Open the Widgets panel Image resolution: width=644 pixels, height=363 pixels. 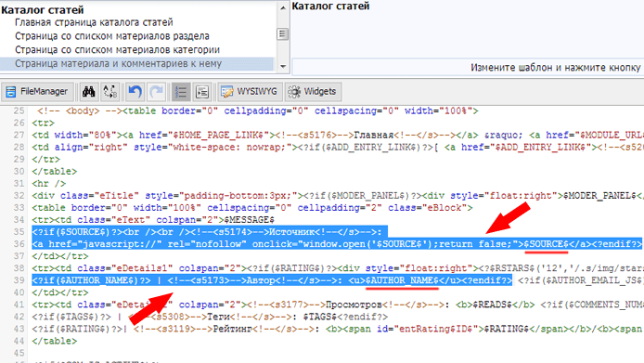(x=313, y=91)
